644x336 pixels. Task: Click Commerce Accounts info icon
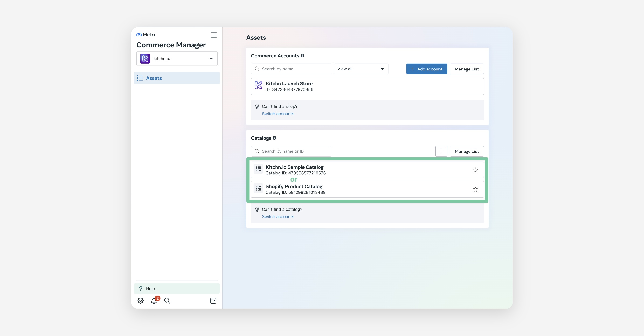[x=302, y=56]
